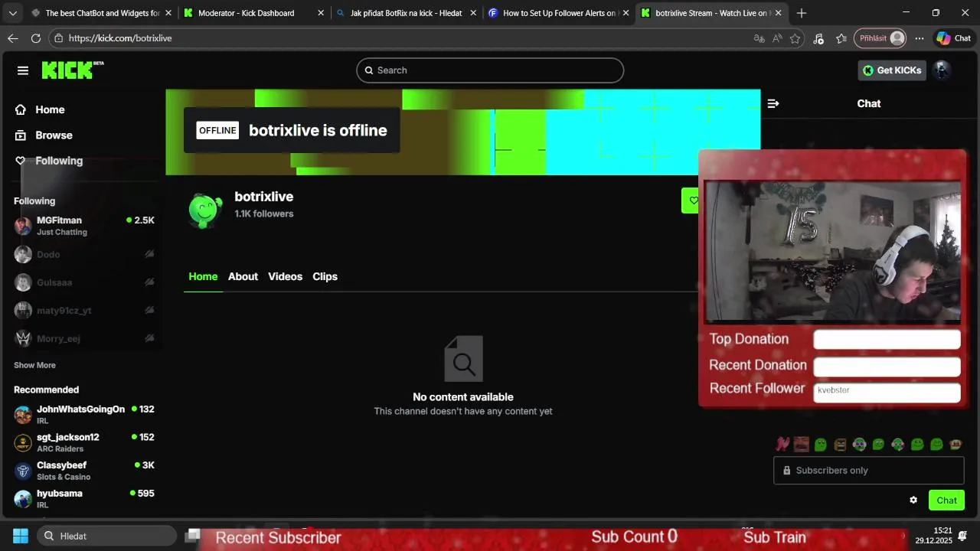Viewport: 980px width, 551px height.
Task: Click the KICK logo
Action: click(x=73, y=70)
